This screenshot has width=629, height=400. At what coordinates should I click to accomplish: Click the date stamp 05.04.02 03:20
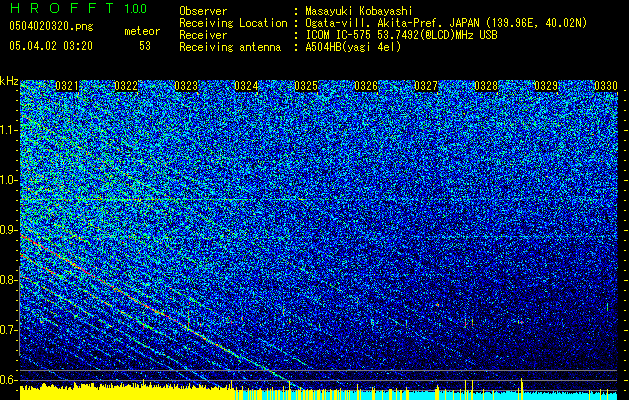pos(51,46)
